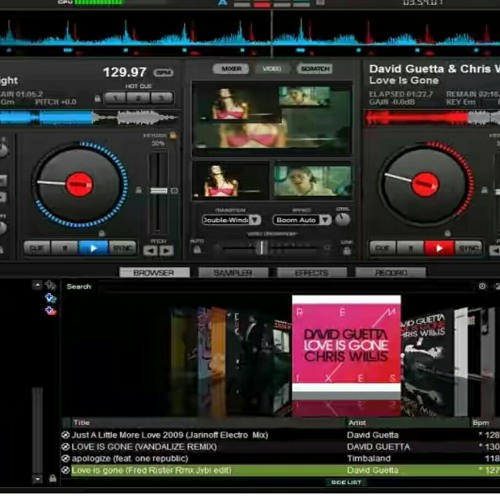Switch to the MIXER panel tab
This screenshot has width=500, height=500.
click(x=231, y=69)
